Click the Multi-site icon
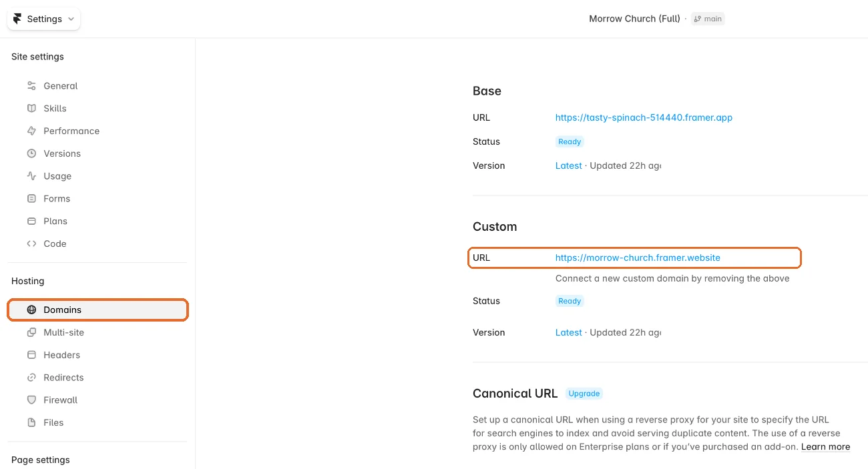The image size is (868, 469). [x=31, y=332]
